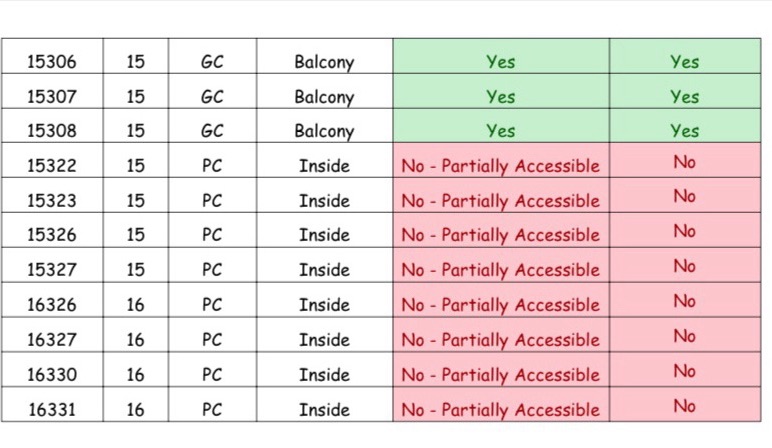Click the first green Yes in row 15308
The image size is (772, 448).
tap(500, 131)
